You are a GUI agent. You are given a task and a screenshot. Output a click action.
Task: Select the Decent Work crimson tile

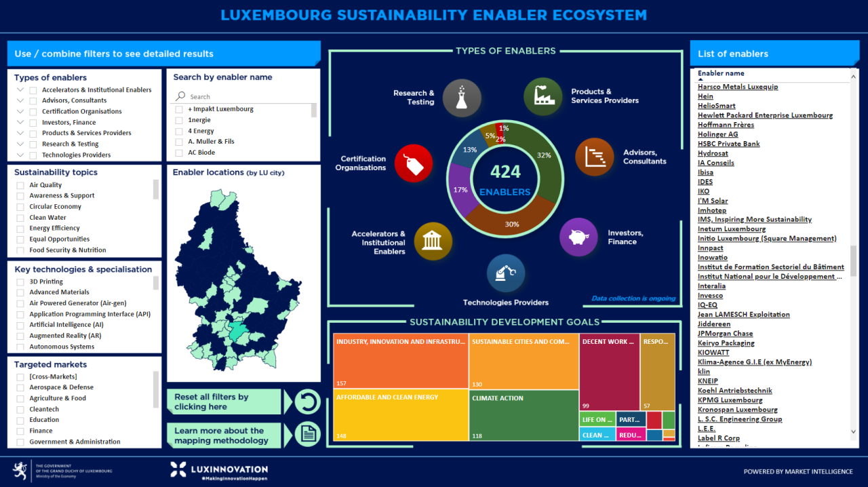pyautogui.click(x=610, y=372)
